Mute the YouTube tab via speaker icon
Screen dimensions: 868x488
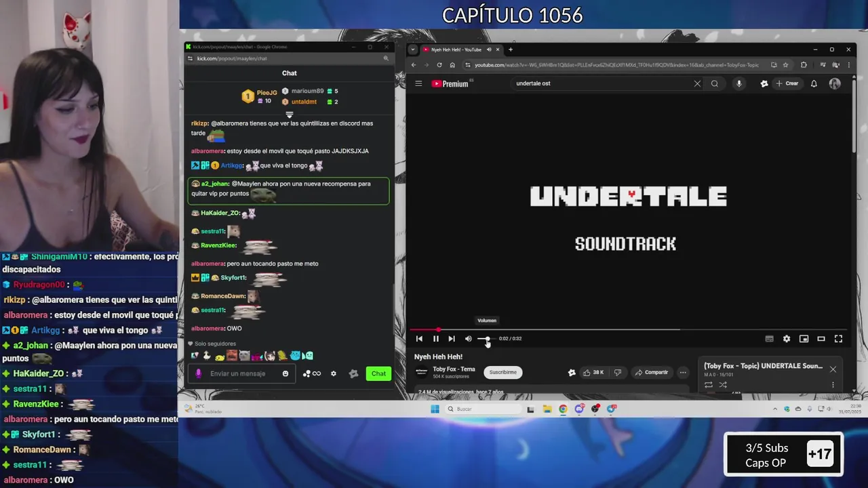(x=489, y=49)
